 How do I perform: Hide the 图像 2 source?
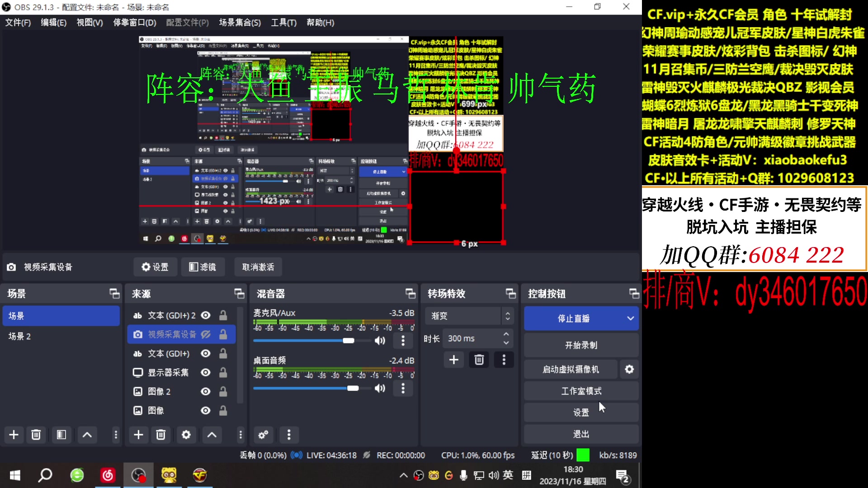coord(206,391)
